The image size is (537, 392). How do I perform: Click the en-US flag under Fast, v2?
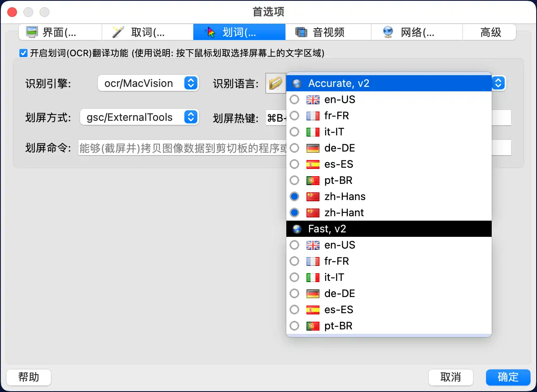(x=313, y=245)
